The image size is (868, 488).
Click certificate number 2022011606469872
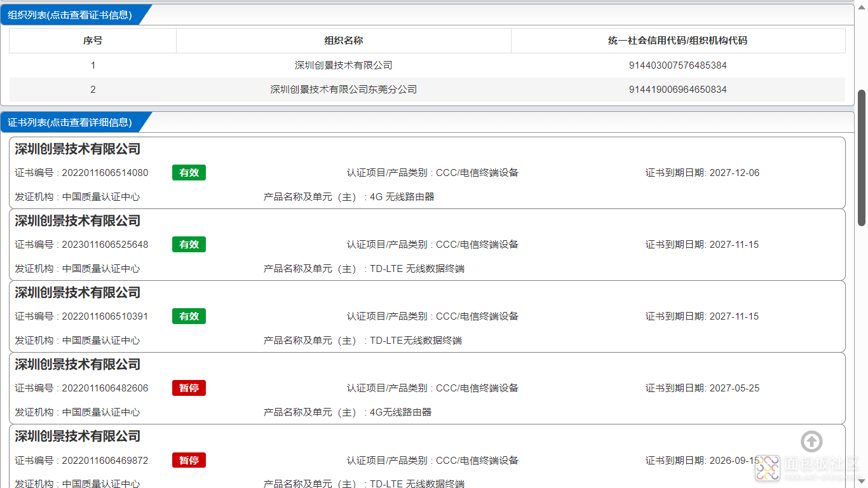coord(105,460)
